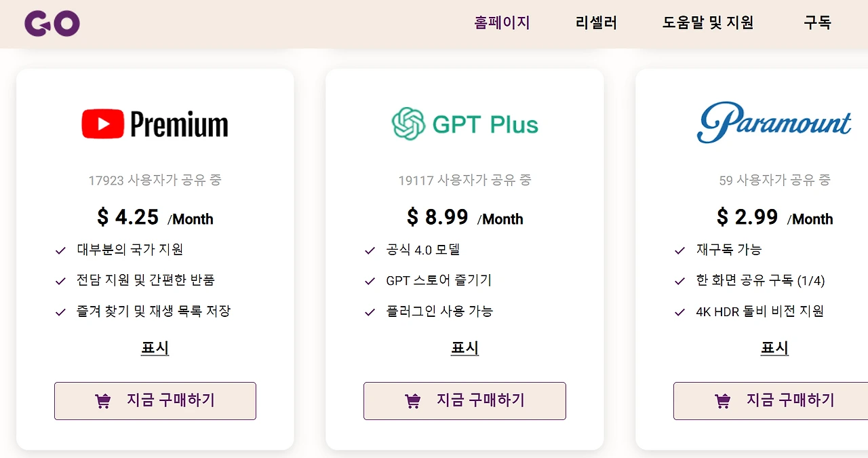Open the 홈페이지 menu item
This screenshot has width=868, height=458.
(502, 22)
